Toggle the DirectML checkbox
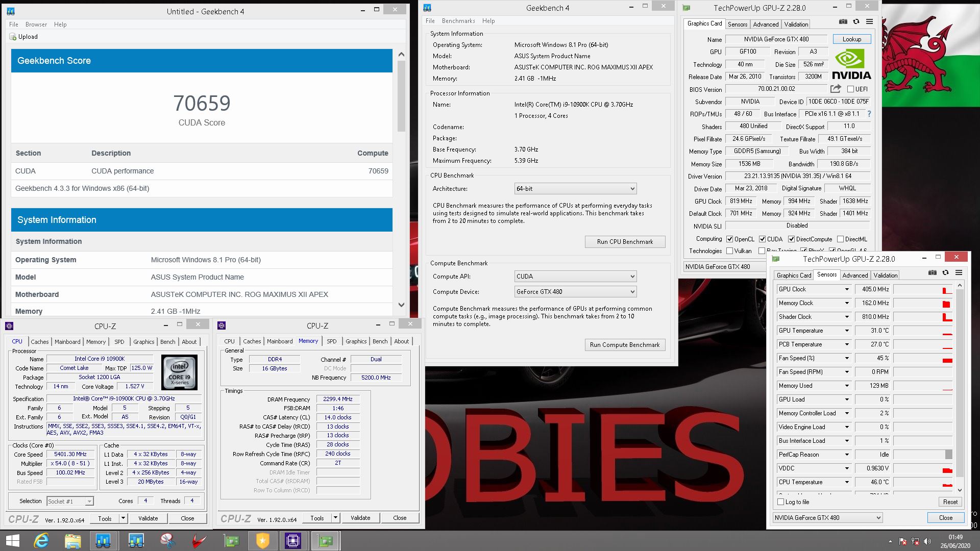The height and width of the screenshot is (551, 980). pyautogui.click(x=840, y=239)
